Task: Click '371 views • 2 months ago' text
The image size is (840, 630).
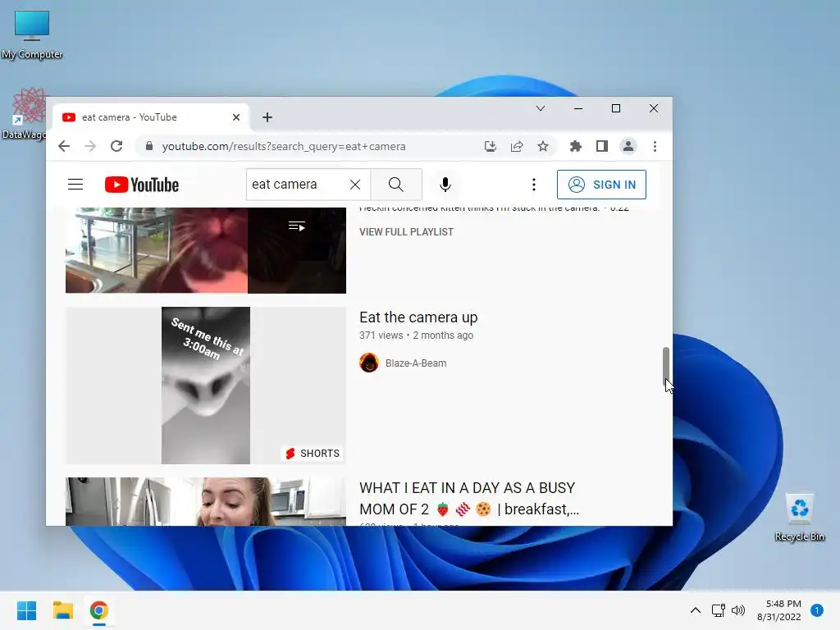Action: [x=416, y=336]
